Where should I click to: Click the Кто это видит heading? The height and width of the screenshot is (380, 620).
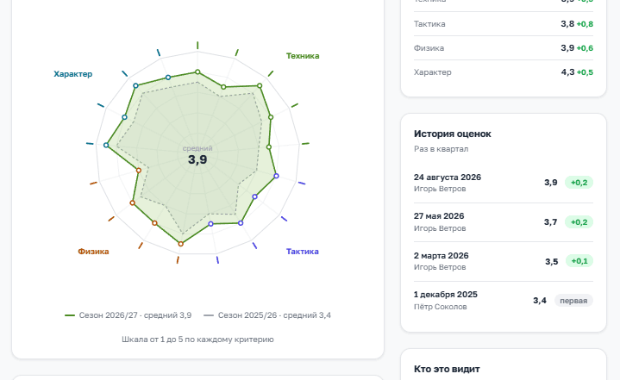(447, 369)
